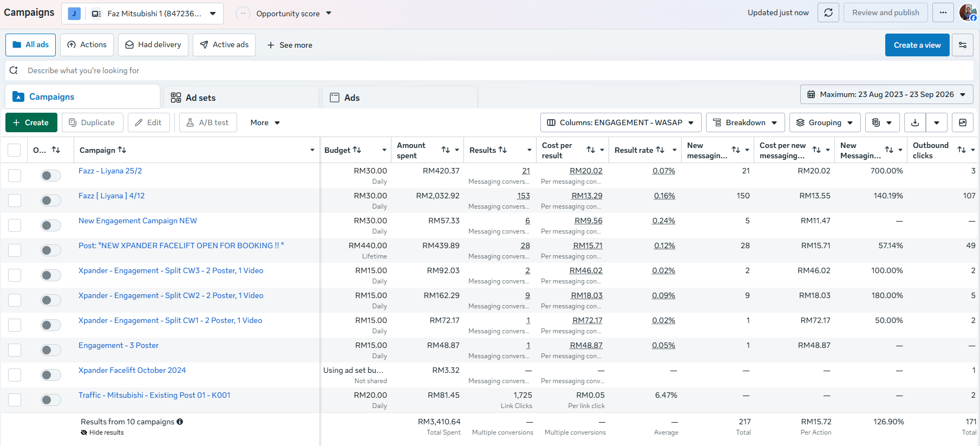Select all campaigns header checkbox
This screenshot has height=446, width=980.
(x=15, y=150)
